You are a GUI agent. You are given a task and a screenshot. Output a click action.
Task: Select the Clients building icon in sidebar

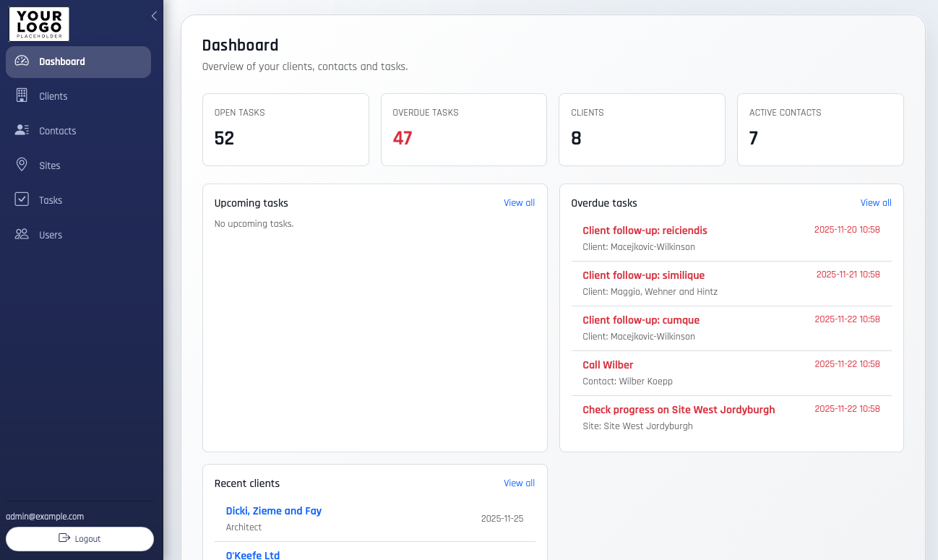(x=22, y=96)
